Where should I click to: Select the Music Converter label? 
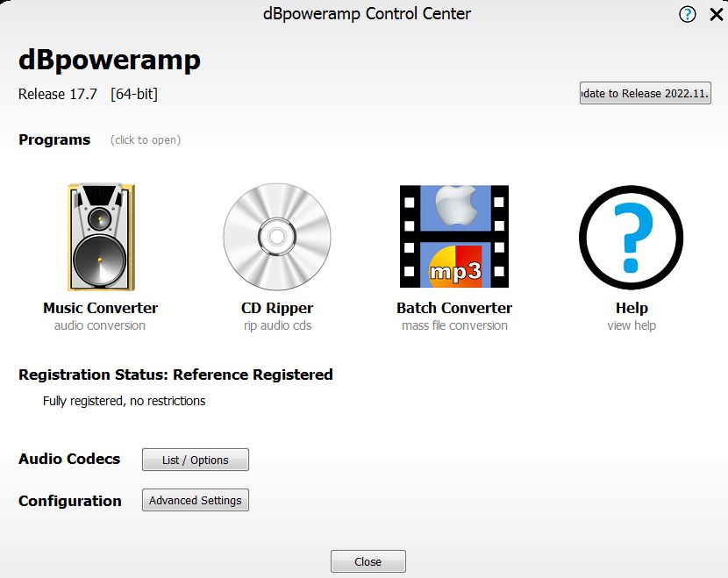100,308
